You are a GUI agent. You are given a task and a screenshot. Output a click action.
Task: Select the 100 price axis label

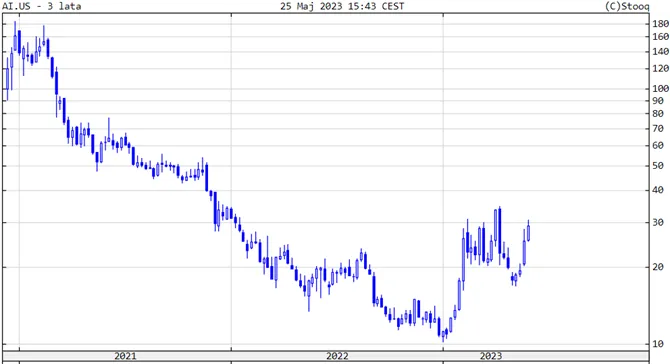660,88
